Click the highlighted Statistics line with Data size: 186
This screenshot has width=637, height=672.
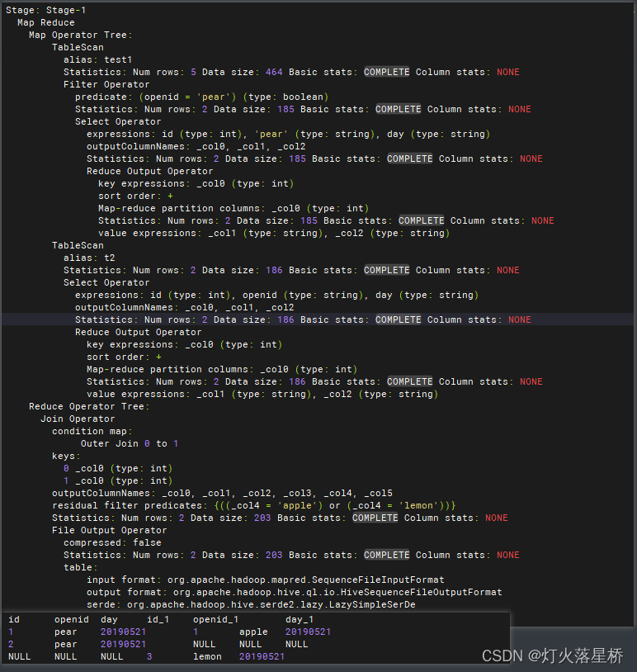point(303,319)
